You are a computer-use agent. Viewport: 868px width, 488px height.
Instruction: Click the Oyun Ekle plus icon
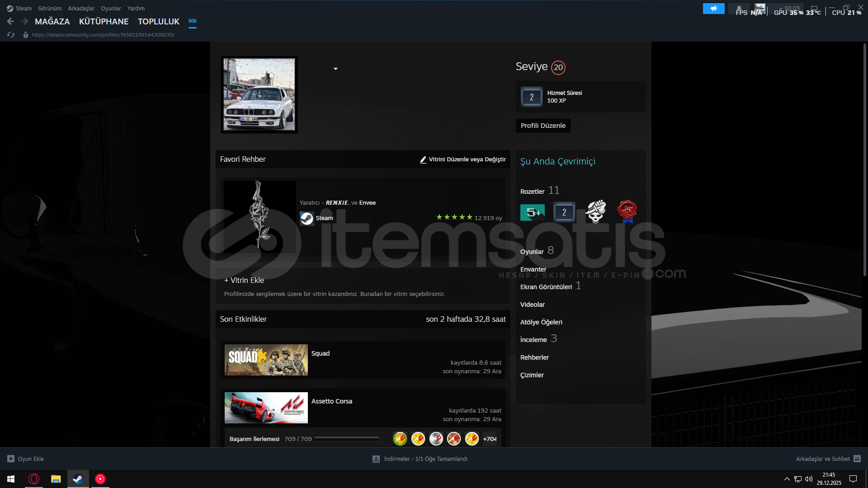pyautogui.click(x=11, y=459)
